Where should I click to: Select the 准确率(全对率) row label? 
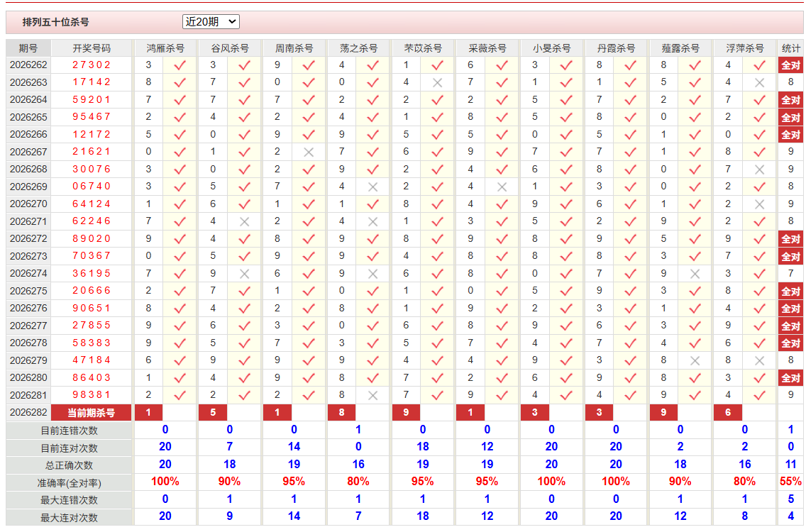(x=70, y=483)
